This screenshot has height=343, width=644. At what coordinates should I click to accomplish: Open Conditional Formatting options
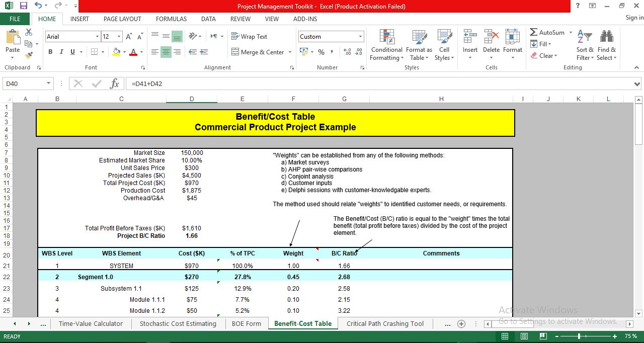coord(386,45)
